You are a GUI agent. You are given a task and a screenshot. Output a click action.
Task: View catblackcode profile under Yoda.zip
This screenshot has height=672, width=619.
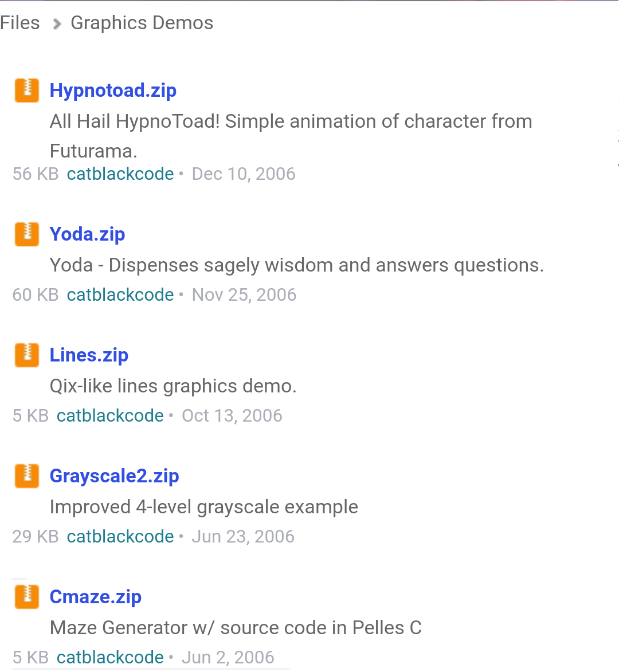[120, 295]
